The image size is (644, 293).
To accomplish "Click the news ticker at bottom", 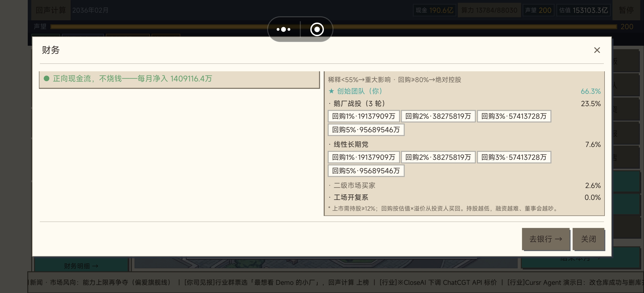I will click(x=336, y=282).
